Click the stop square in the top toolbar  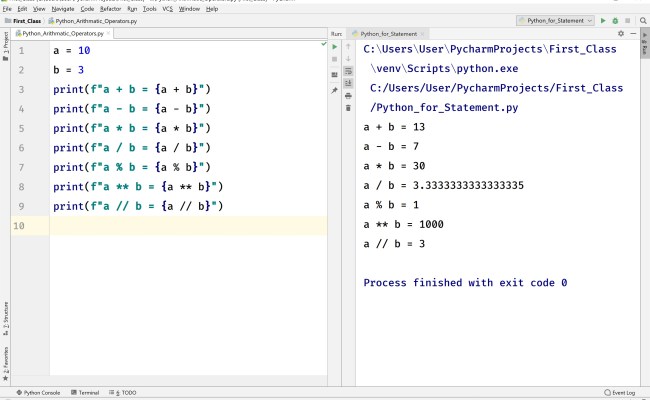[628, 20]
